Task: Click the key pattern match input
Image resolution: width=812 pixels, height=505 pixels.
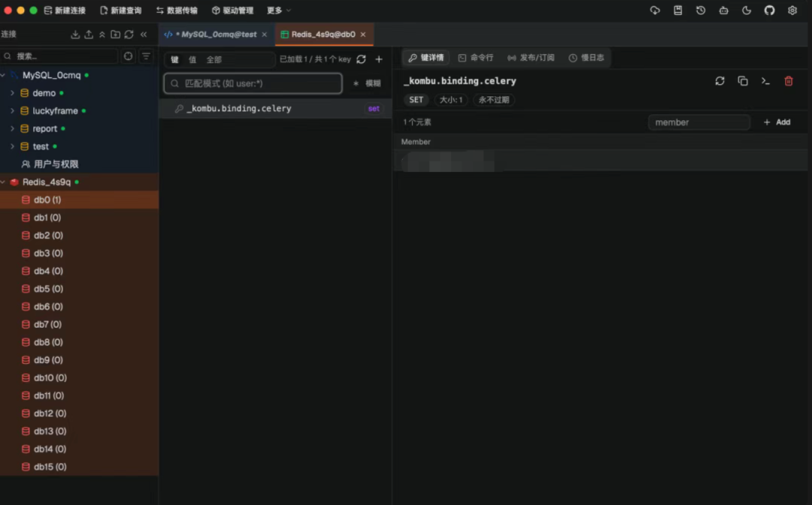Action: pos(253,83)
